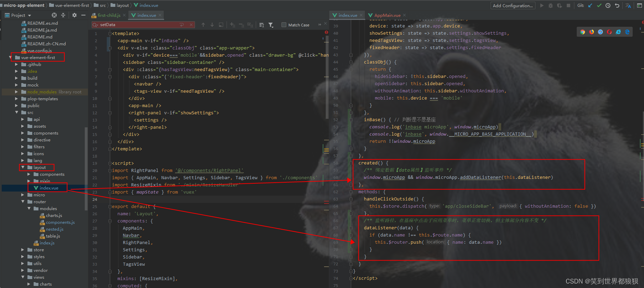Fold the template block at line 1

110,34
